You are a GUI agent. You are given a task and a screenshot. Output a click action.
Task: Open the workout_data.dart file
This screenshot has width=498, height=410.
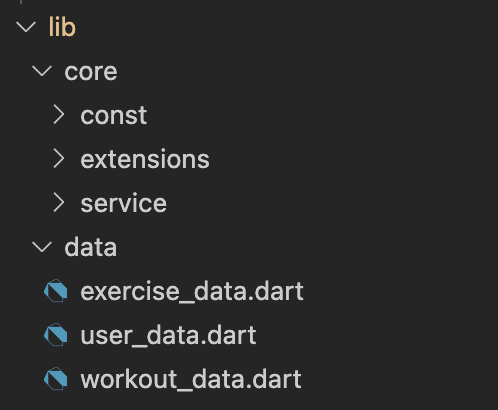pos(191,379)
